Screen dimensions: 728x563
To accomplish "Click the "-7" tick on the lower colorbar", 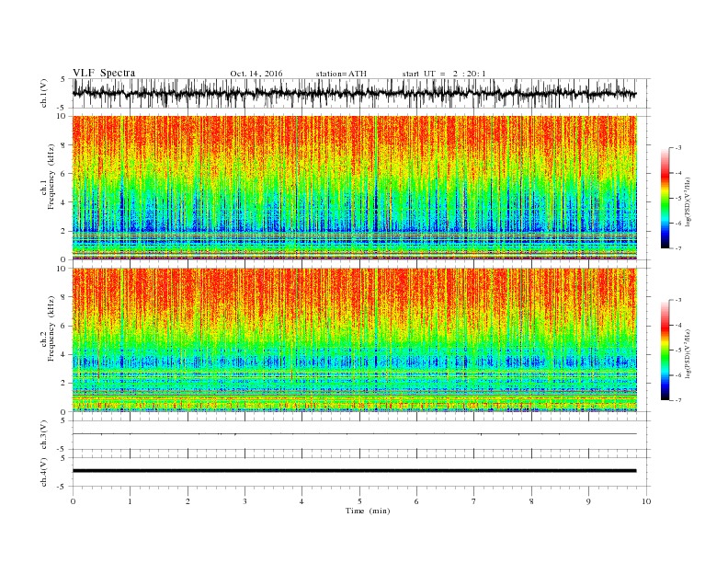I will coord(678,400).
